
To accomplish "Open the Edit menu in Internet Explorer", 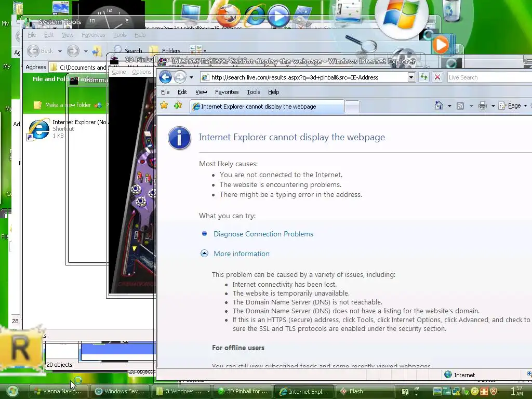I will point(182,92).
